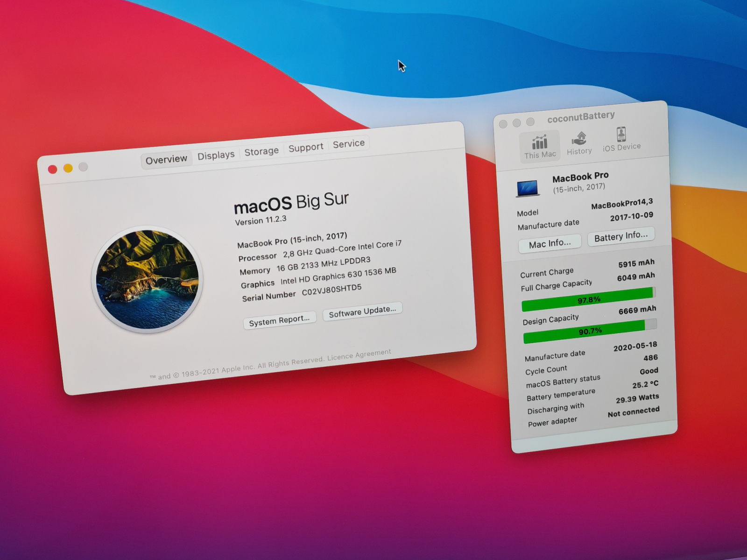The image size is (747, 560).
Task: Close the About This Mac window
Action: [x=53, y=169]
